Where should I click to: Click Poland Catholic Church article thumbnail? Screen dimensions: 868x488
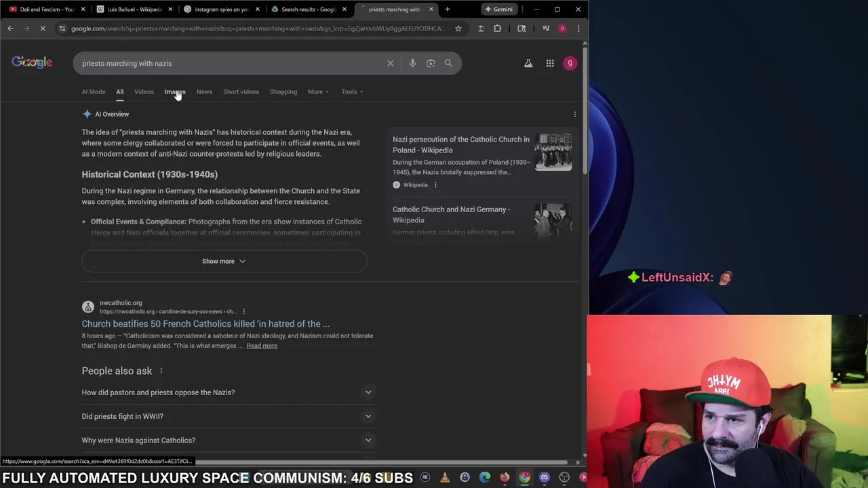(553, 152)
